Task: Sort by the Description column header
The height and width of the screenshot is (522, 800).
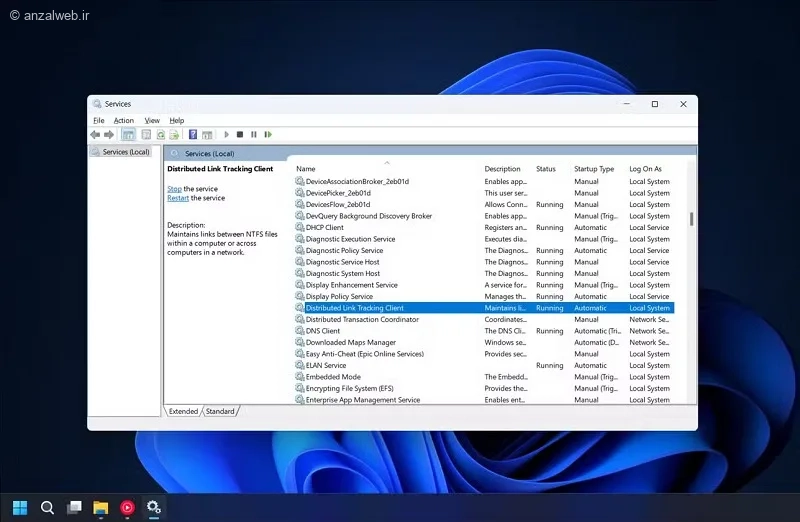Action: pos(502,169)
